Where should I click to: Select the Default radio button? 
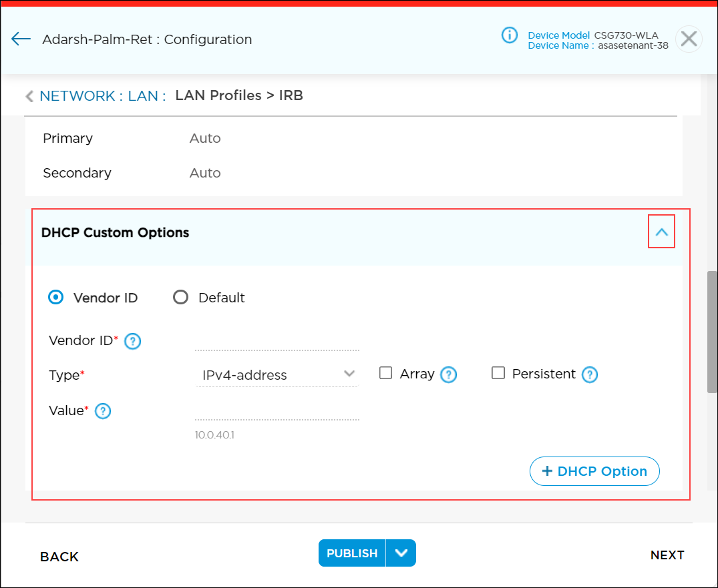pos(180,297)
